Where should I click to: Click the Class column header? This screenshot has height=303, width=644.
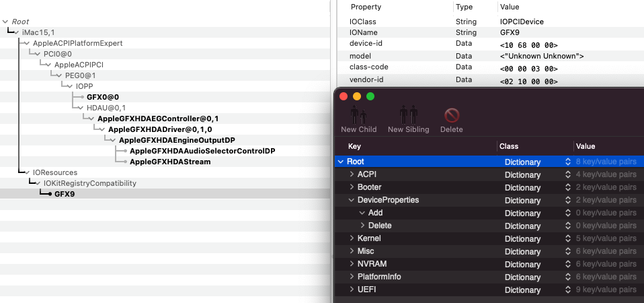coord(509,146)
